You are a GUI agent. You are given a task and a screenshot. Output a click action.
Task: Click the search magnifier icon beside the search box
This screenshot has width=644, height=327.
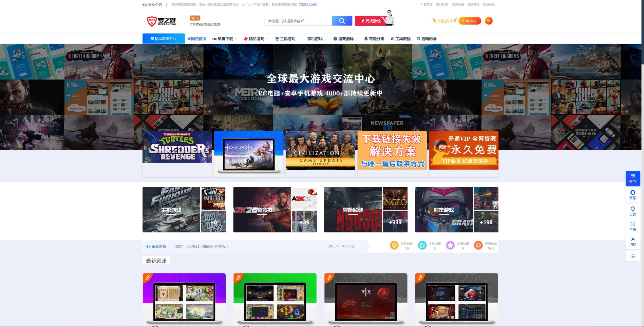(x=342, y=21)
